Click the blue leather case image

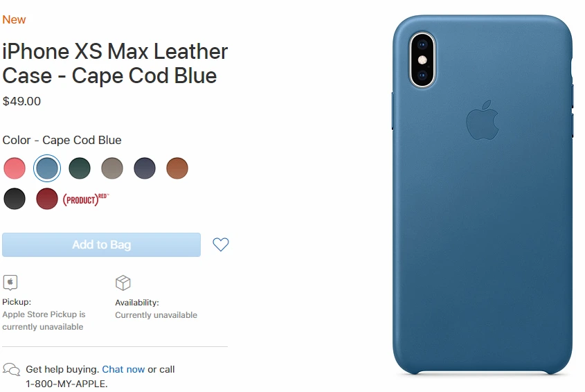coord(483,195)
